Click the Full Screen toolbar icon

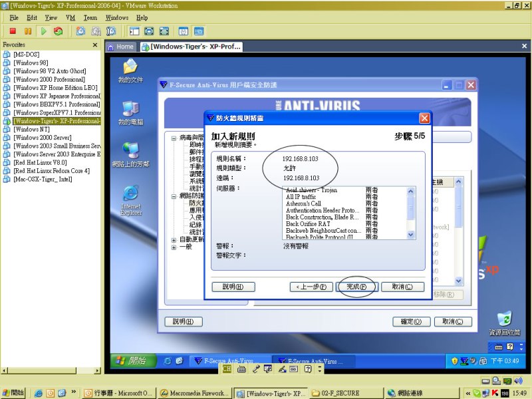pyautogui.click(x=164, y=31)
